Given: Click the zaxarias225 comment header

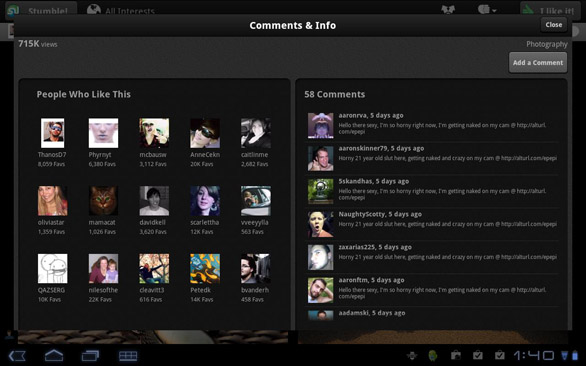Looking at the screenshot, I should (x=375, y=247).
